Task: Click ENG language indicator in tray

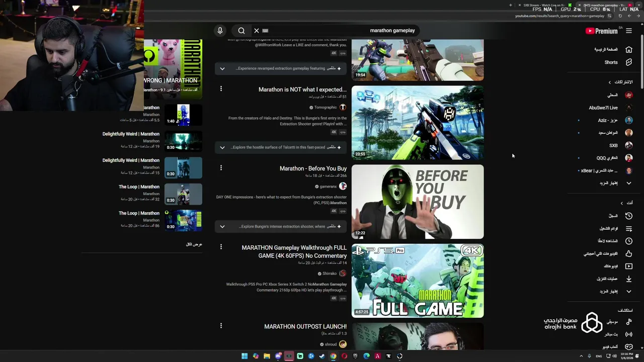Action: tap(599, 356)
